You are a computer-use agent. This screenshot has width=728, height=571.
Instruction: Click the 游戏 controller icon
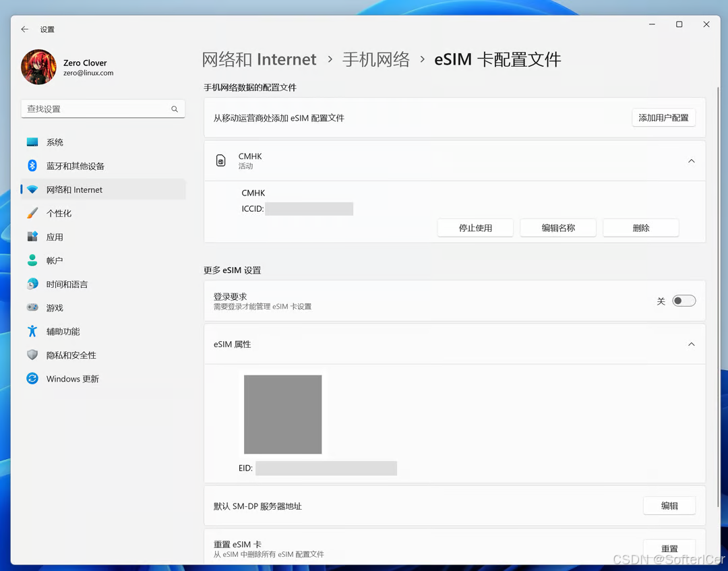pyautogui.click(x=32, y=307)
